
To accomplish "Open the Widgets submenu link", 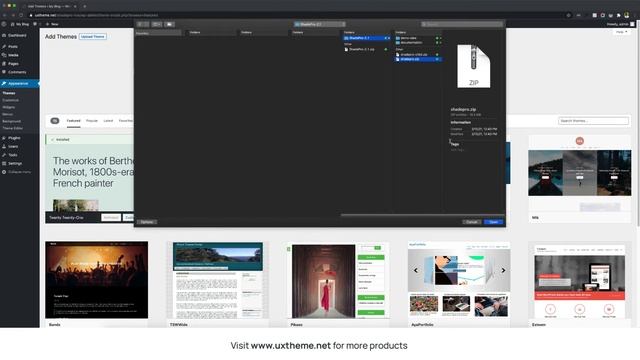I will click(9, 107).
